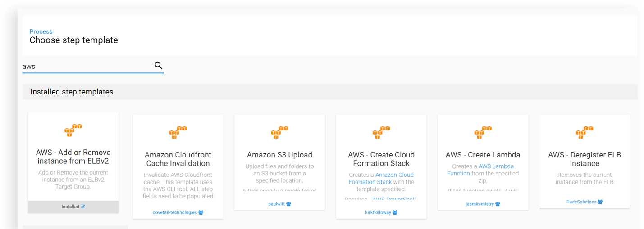The height and width of the screenshot is (229, 644).
Task: Click the AWS icon on the Deregister ELB card
Action: [585, 132]
